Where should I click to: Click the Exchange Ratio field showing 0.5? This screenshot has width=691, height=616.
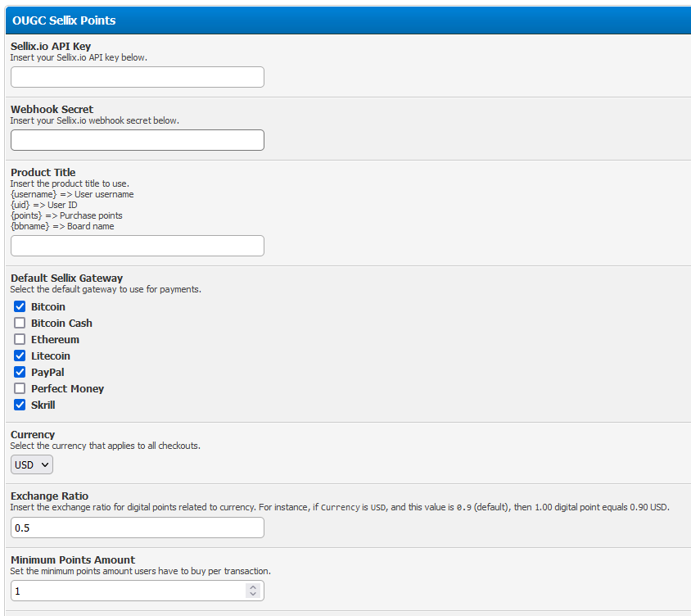pyautogui.click(x=137, y=528)
